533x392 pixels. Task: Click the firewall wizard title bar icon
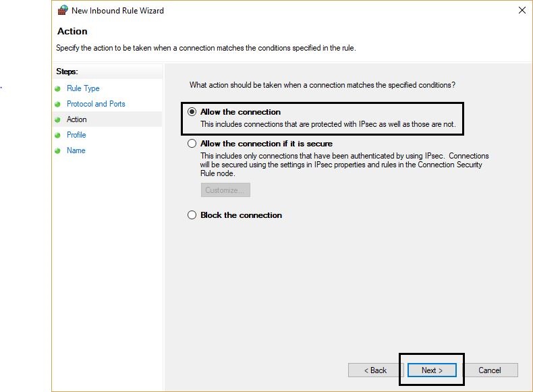pos(63,10)
